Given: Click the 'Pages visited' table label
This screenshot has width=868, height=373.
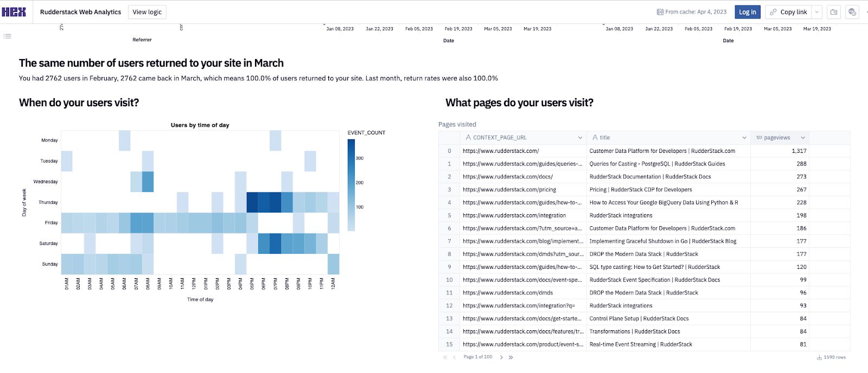Looking at the screenshot, I should click(457, 125).
